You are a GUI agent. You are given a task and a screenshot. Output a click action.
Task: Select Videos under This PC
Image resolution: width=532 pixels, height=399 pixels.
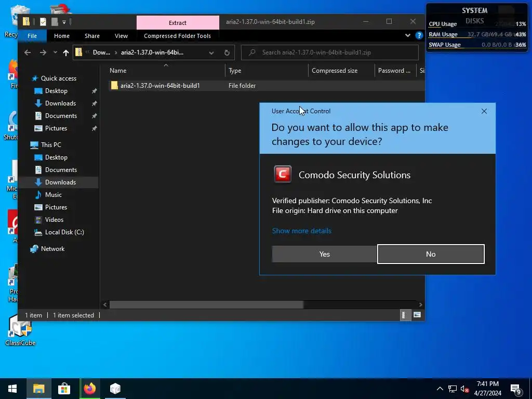[x=54, y=220]
